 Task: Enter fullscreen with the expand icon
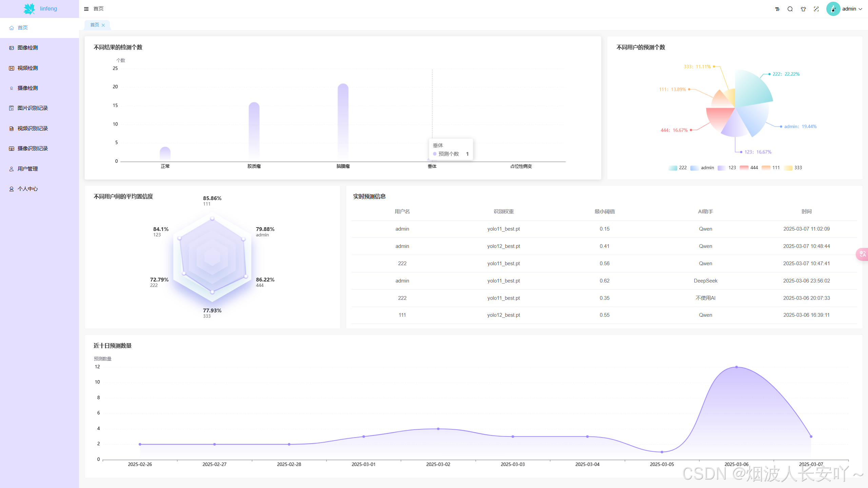click(816, 9)
